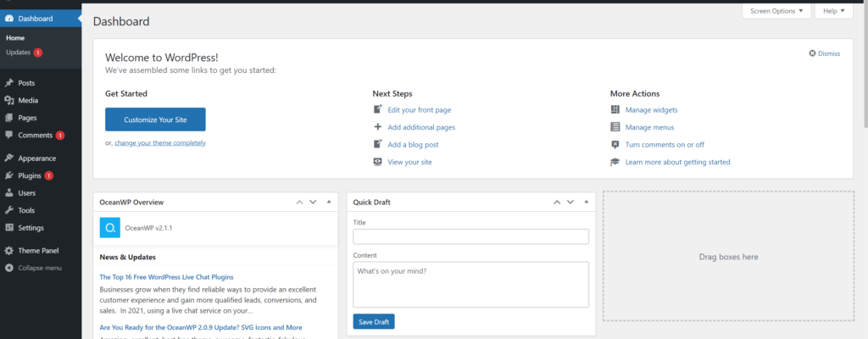Open Learn more about getting started link
868x339 pixels.
point(677,162)
